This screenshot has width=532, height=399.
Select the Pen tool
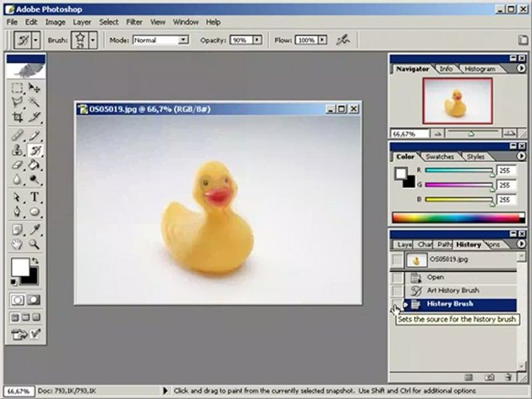(x=17, y=212)
